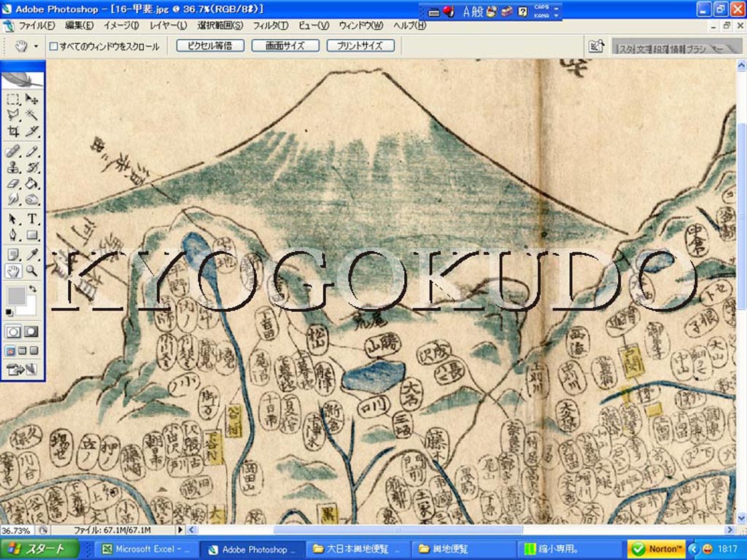Viewport: 747px width, 560px height.
Task: Open the 輿地便覧 folder taskbar button
Action: point(464,549)
